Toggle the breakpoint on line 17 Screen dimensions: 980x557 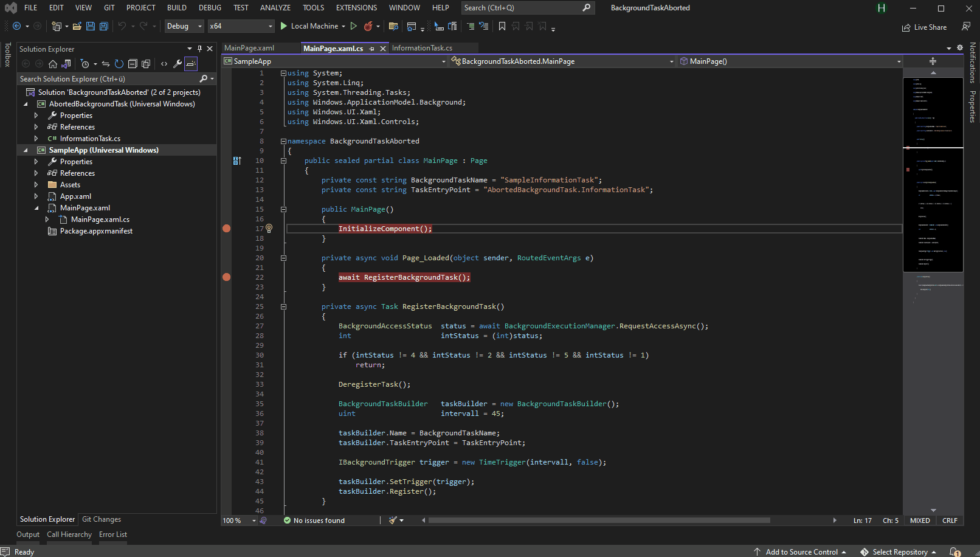tap(227, 229)
